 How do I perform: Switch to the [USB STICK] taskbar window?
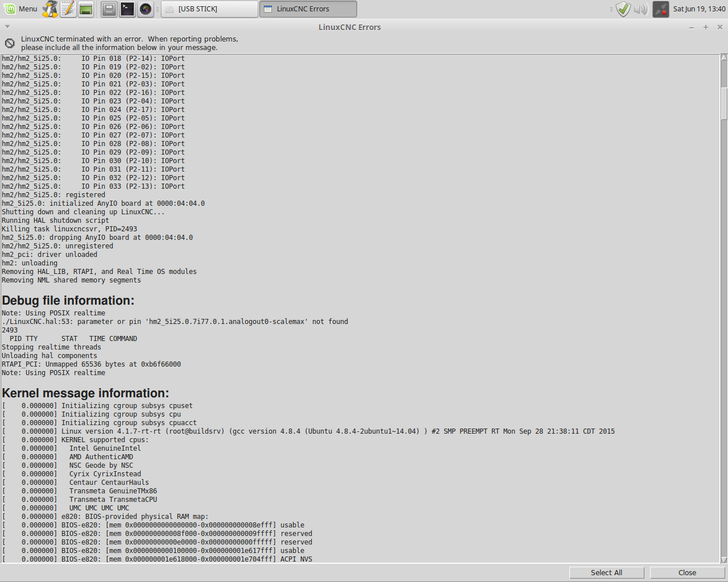tap(209, 9)
